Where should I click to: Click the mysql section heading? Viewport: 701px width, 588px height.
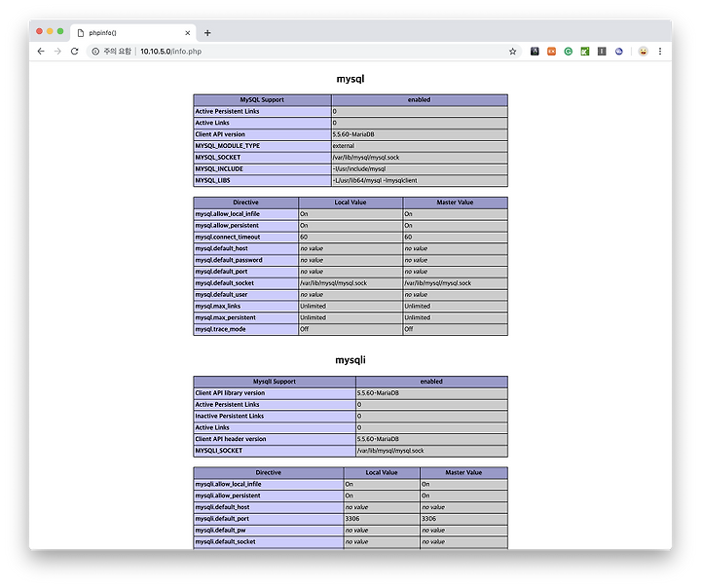[350, 79]
